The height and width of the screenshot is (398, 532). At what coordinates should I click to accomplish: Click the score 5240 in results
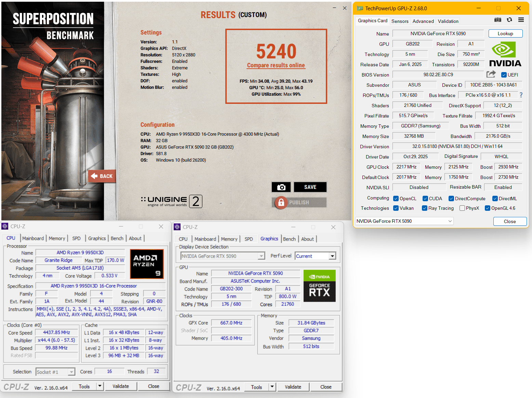point(276,51)
